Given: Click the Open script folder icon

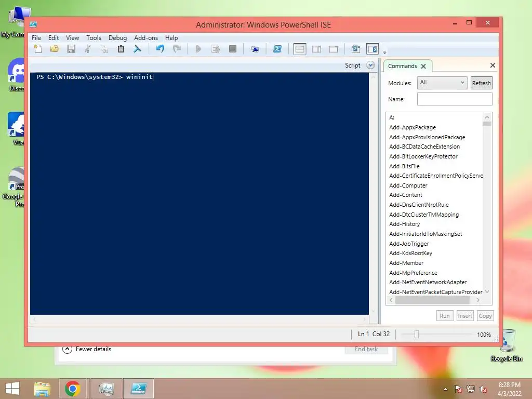Looking at the screenshot, I should (54, 49).
